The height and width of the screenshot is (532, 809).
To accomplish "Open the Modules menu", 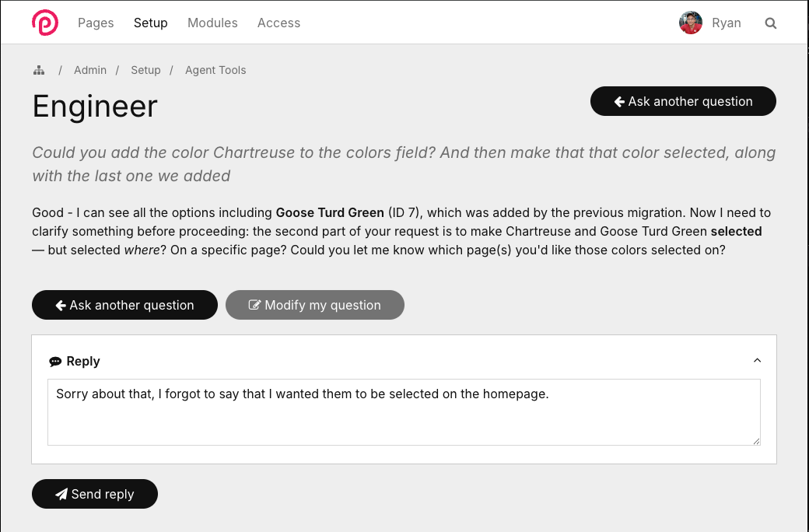I will click(x=212, y=23).
